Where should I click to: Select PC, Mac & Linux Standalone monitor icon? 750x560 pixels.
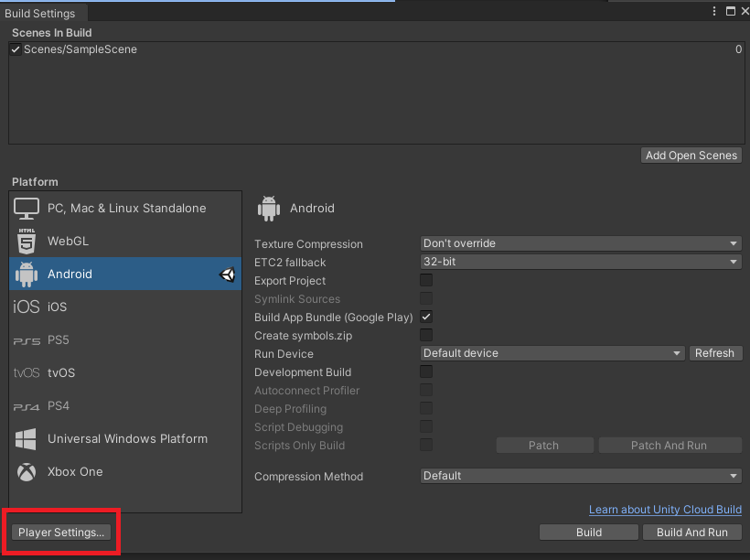coord(27,209)
